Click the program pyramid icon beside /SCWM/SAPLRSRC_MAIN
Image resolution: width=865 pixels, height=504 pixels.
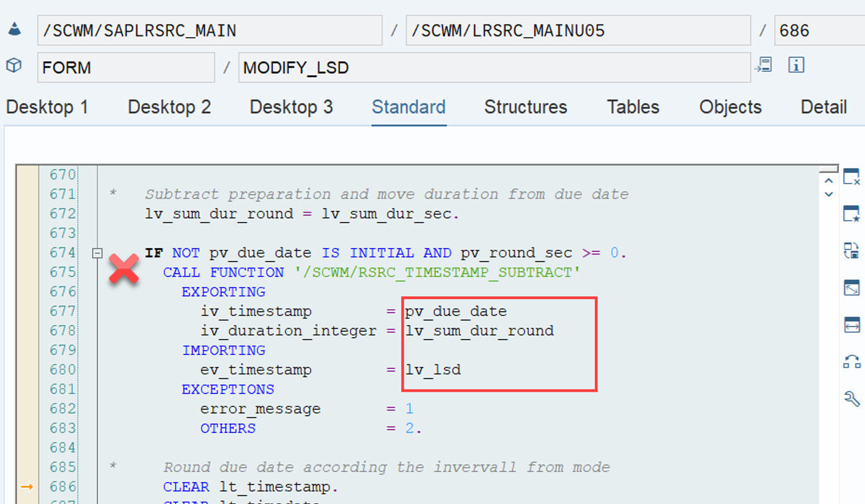[x=14, y=31]
